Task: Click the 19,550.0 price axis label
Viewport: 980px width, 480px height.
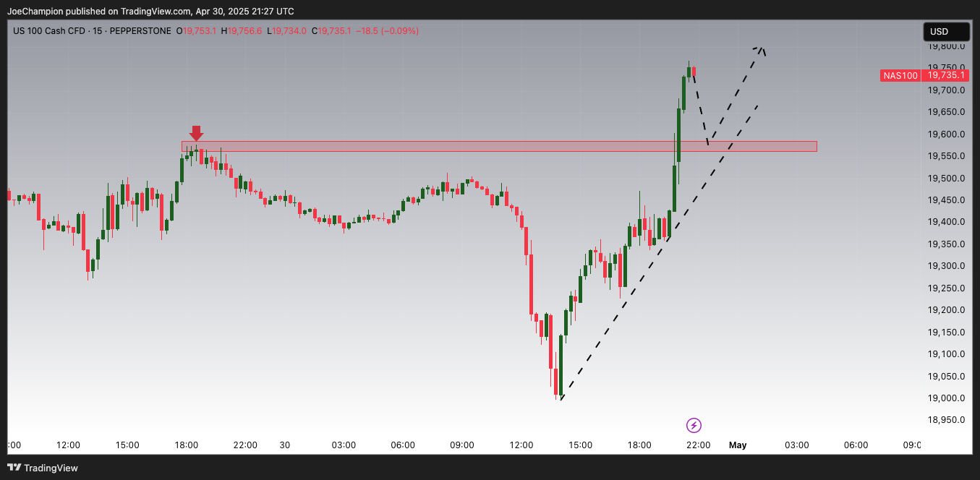Action: tap(946, 156)
